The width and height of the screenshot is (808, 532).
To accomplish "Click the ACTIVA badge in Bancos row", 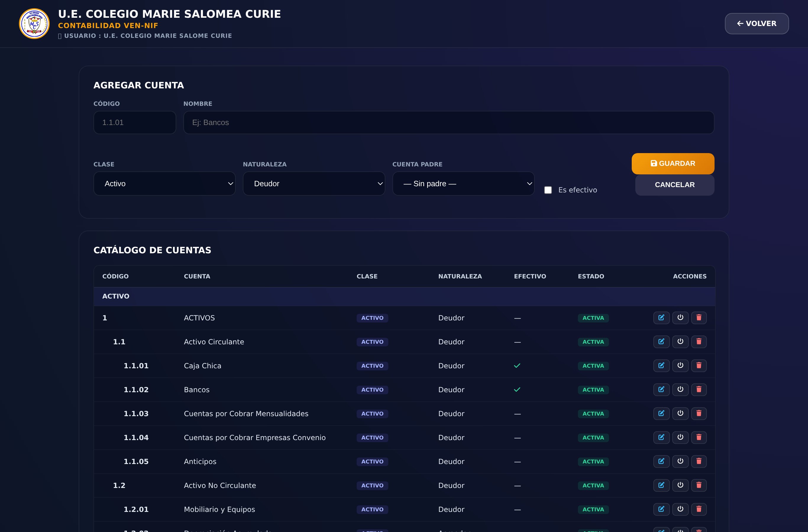I will [593, 390].
